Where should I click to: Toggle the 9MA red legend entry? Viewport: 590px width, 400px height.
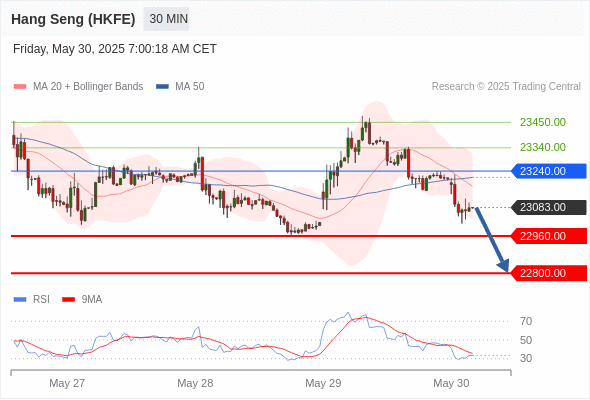click(82, 300)
